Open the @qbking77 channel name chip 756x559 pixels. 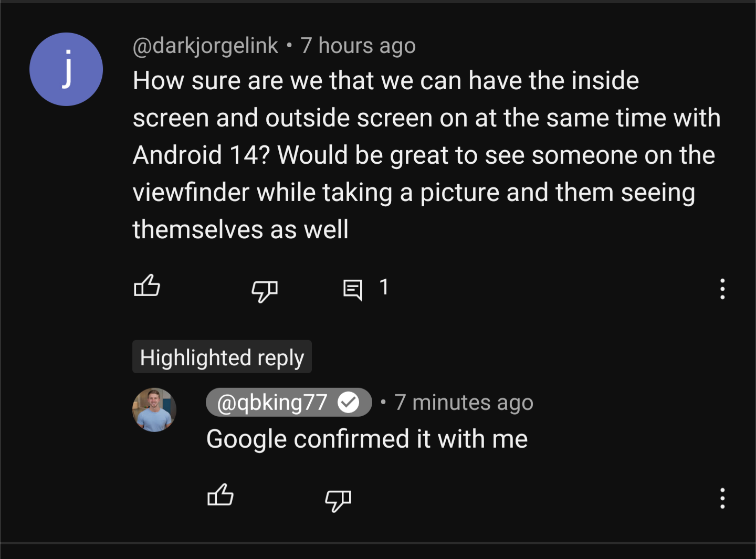(x=272, y=403)
